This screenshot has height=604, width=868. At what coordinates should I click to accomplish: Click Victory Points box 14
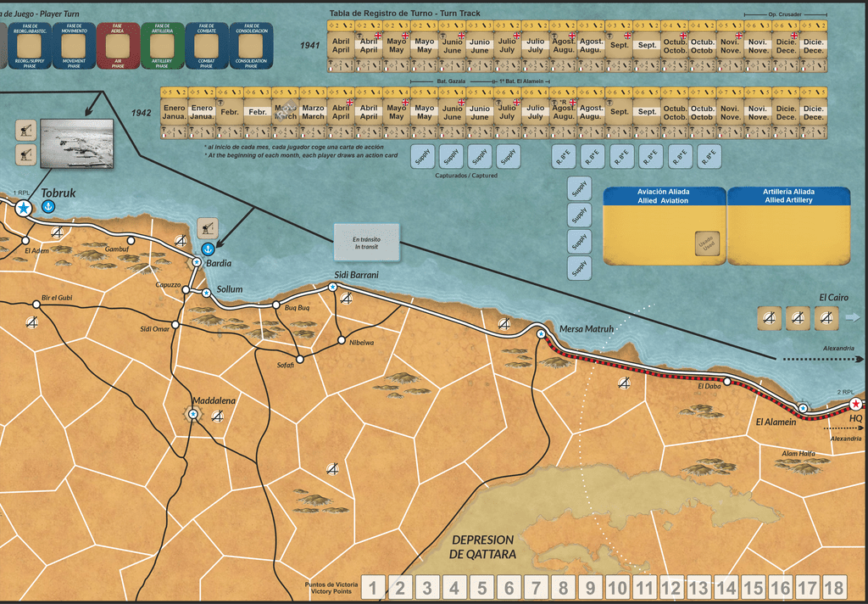pos(726,587)
